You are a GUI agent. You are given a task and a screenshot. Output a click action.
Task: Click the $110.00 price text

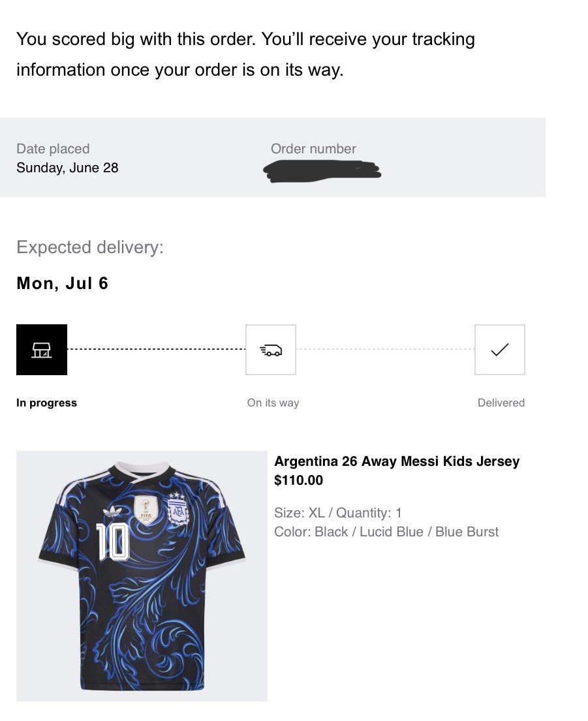(298, 480)
